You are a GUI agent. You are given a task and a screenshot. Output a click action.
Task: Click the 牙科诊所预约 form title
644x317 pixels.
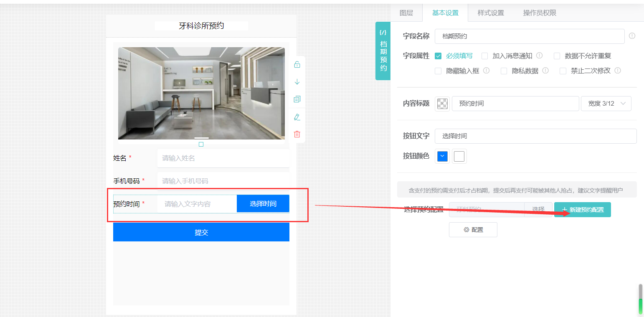[201, 26]
